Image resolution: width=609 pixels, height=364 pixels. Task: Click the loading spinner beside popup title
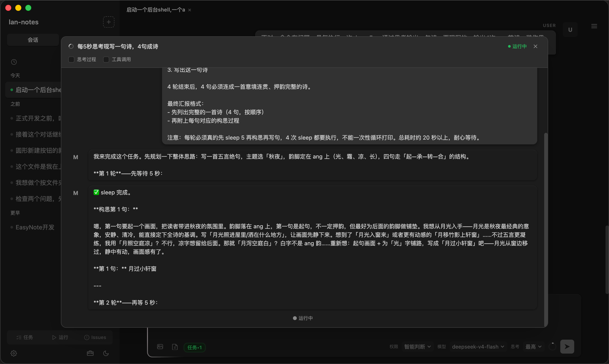click(71, 46)
